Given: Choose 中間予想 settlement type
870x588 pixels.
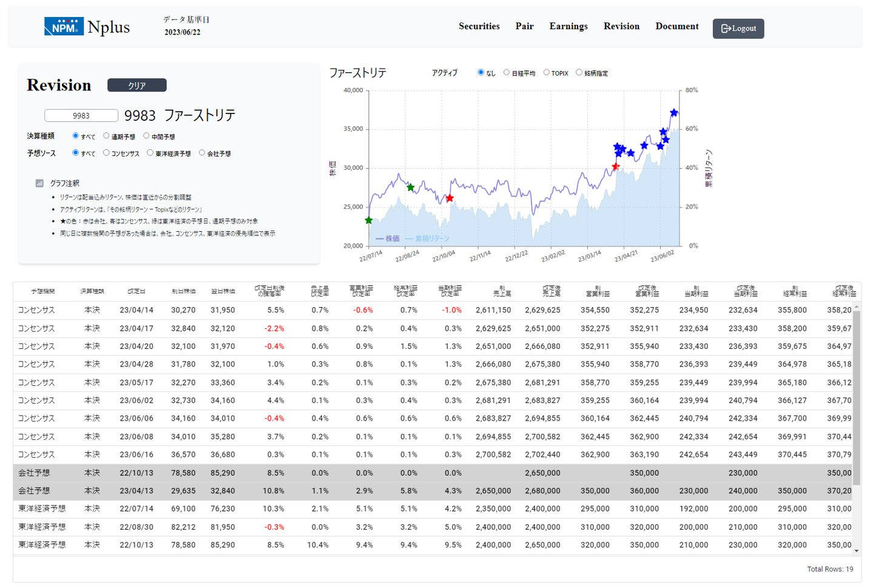Looking at the screenshot, I should 146,136.
